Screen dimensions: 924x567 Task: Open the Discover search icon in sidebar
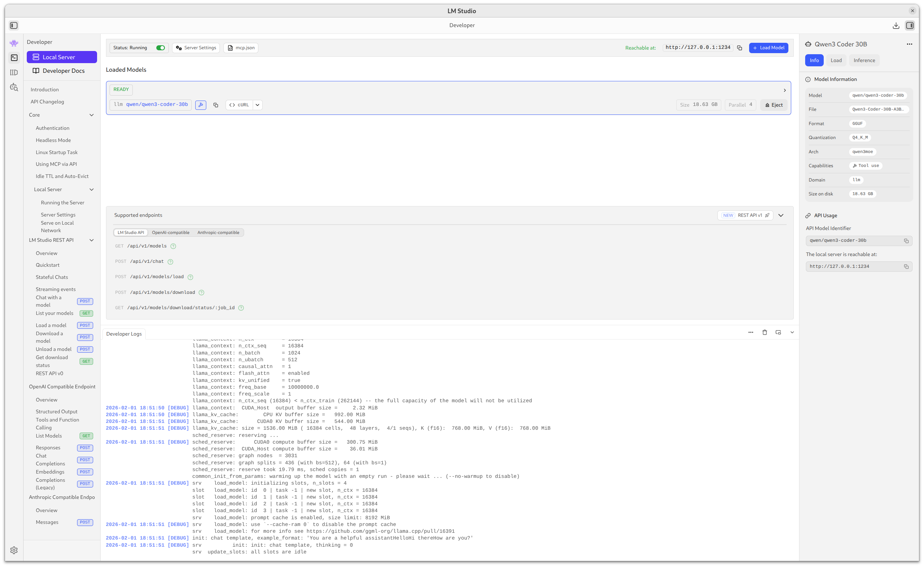pos(14,87)
